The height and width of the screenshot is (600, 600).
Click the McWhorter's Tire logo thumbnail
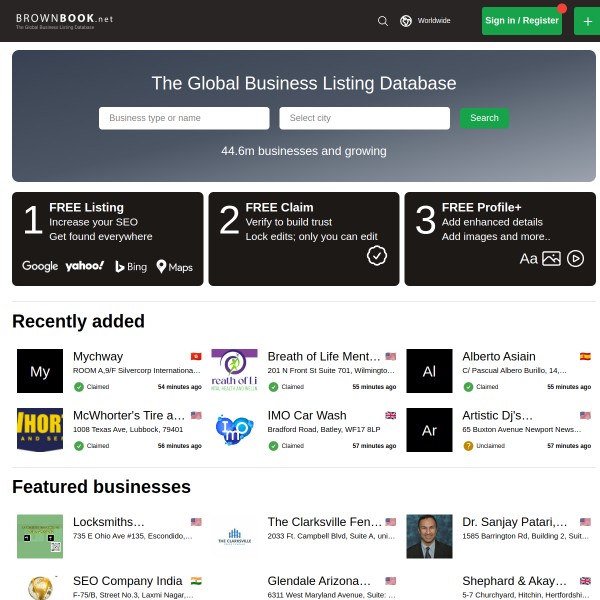40,430
